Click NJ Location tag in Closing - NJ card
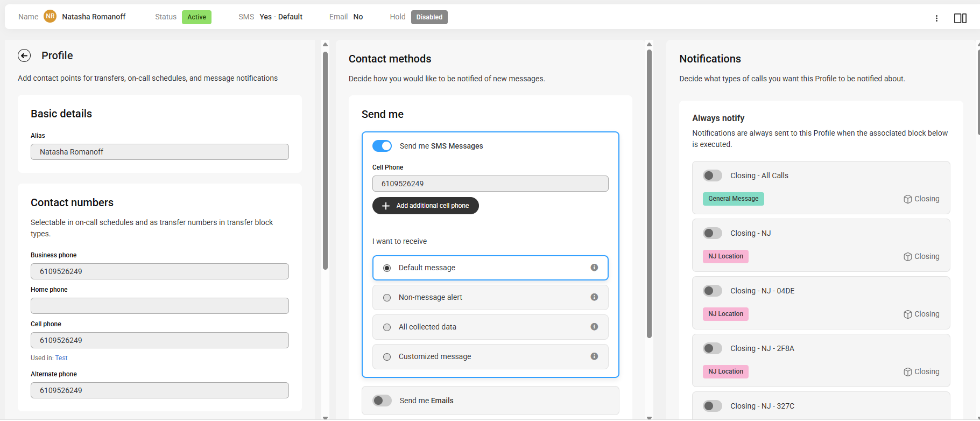Viewport: 980px width, 421px height. tap(725, 256)
